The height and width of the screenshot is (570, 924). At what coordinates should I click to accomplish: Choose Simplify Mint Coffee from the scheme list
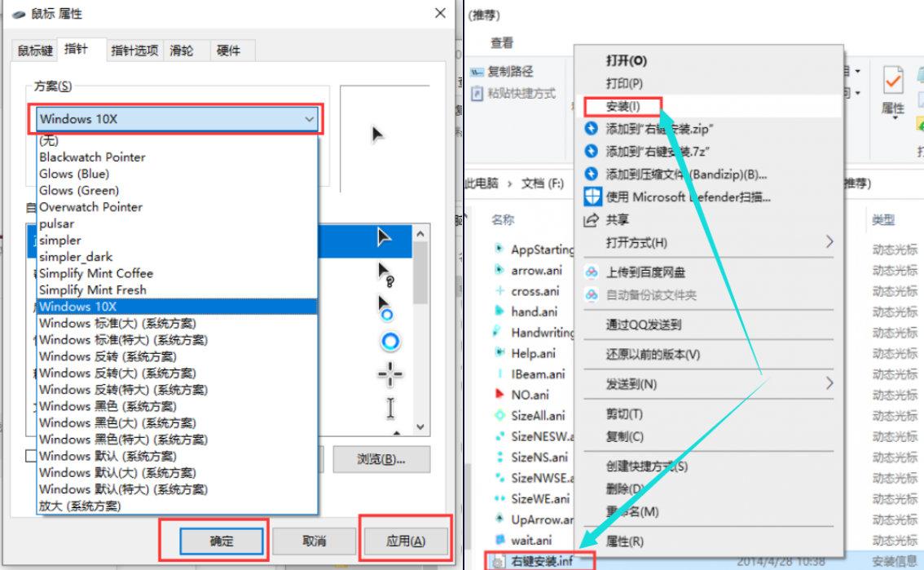pos(178,273)
